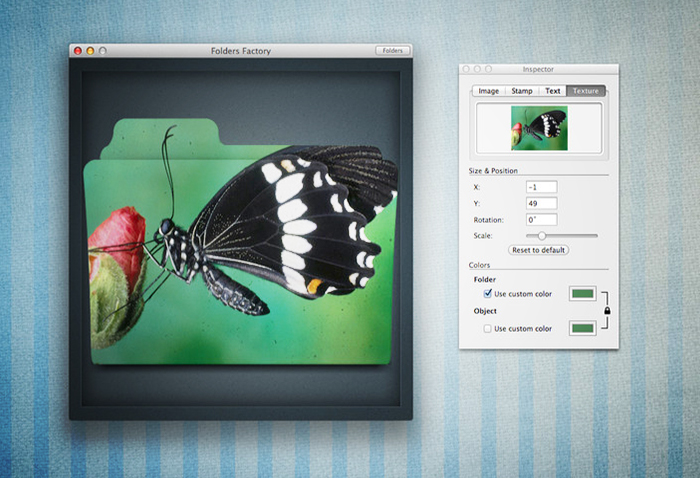Click the Scale slider handle

(x=542, y=235)
